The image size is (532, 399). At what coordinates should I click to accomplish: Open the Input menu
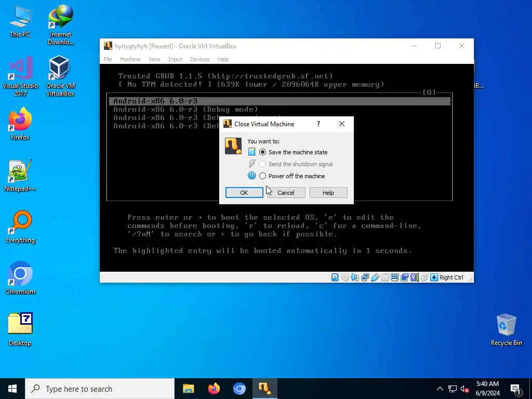[176, 59]
